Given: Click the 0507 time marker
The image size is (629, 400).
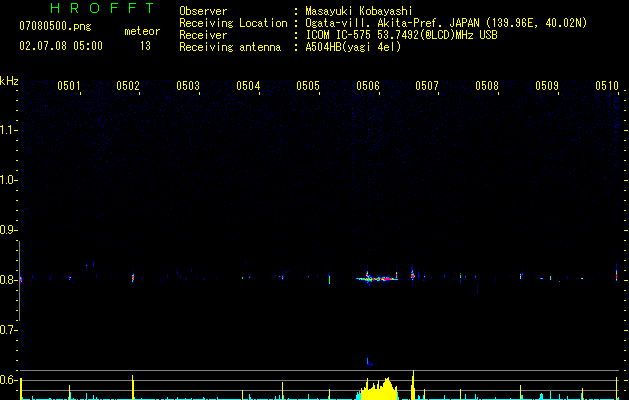Looking at the screenshot, I should click(x=427, y=85).
